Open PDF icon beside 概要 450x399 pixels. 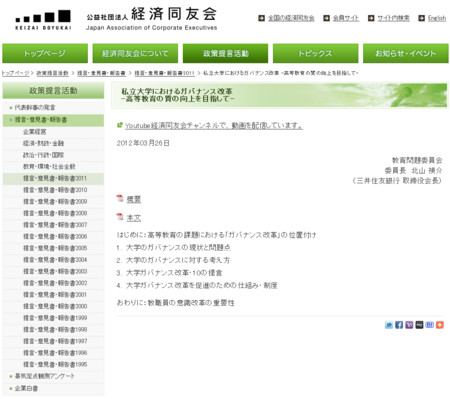point(120,199)
